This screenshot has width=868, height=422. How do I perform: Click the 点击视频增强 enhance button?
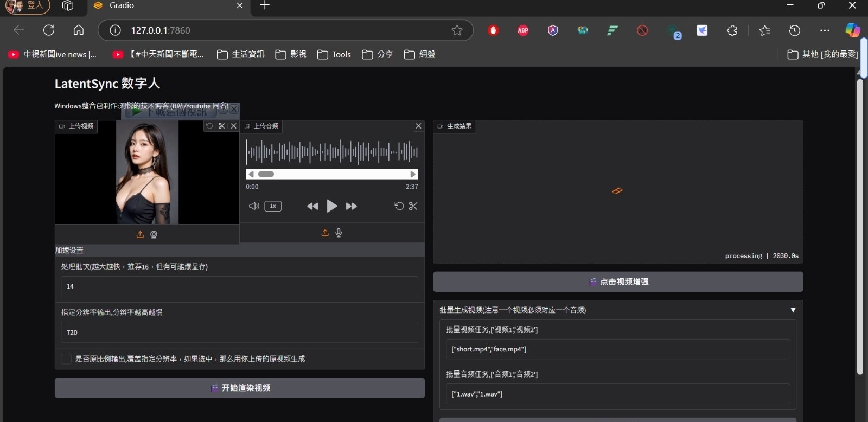click(618, 282)
